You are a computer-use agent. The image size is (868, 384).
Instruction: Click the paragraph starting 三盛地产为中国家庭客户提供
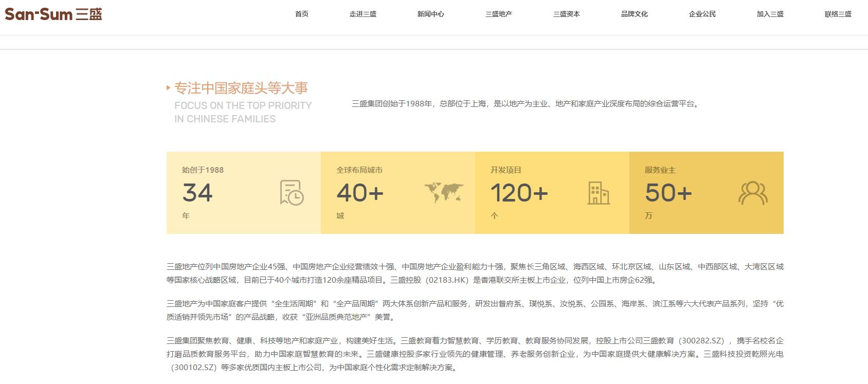(475, 310)
